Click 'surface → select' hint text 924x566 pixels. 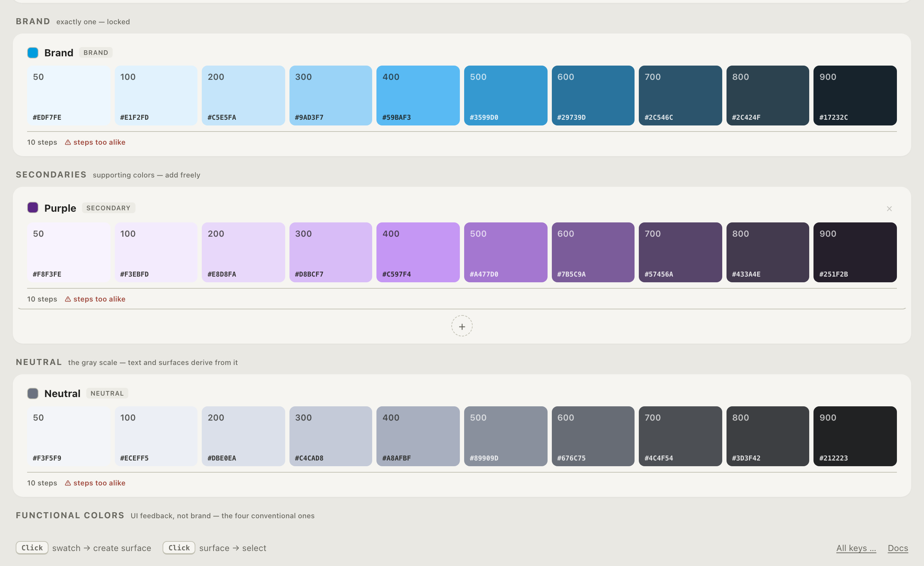coord(232,548)
